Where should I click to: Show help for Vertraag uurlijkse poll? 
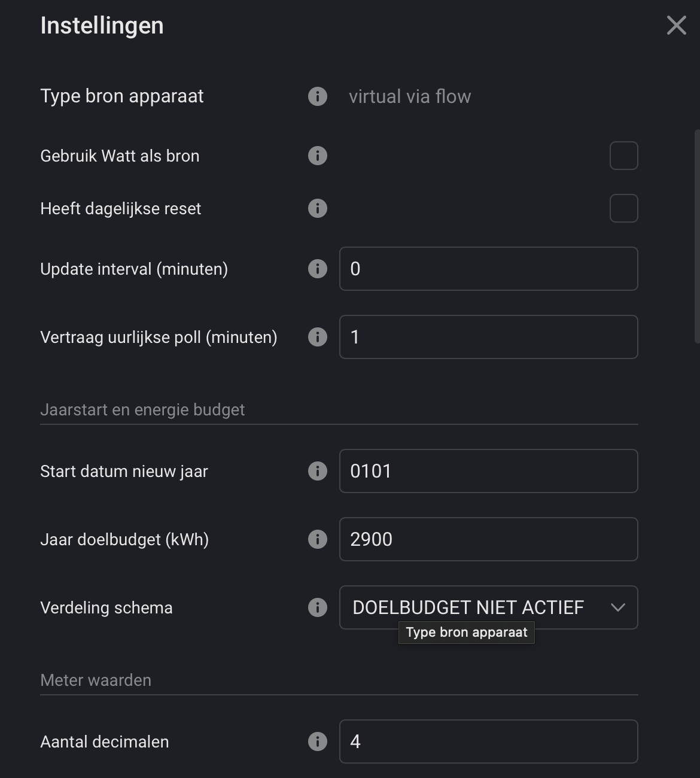318,338
